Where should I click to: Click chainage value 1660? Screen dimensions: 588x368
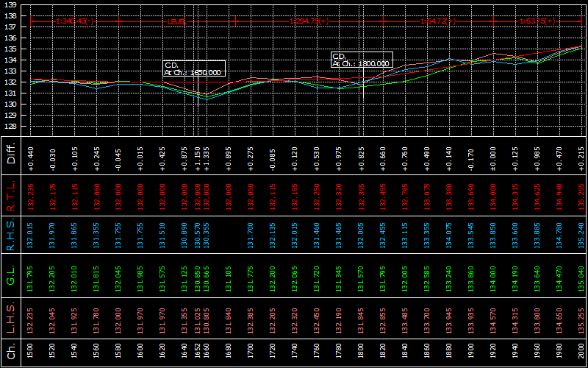click(206, 353)
